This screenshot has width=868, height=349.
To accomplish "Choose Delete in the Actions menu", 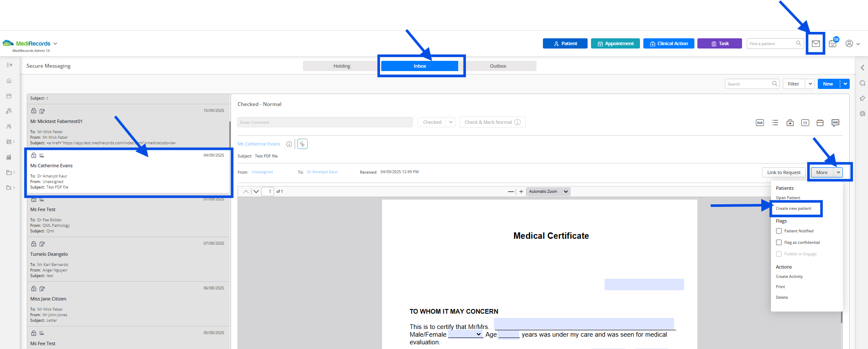I will tap(782, 298).
